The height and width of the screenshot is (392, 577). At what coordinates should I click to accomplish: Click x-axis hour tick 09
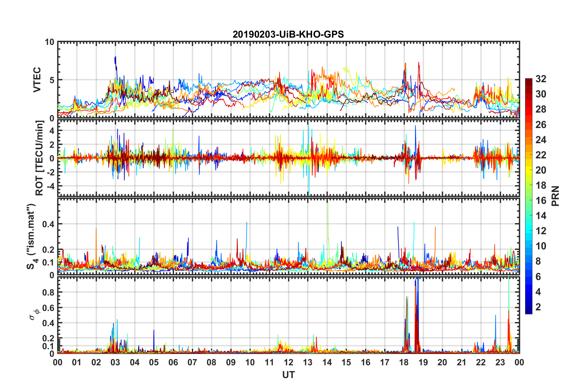click(231, 362)
